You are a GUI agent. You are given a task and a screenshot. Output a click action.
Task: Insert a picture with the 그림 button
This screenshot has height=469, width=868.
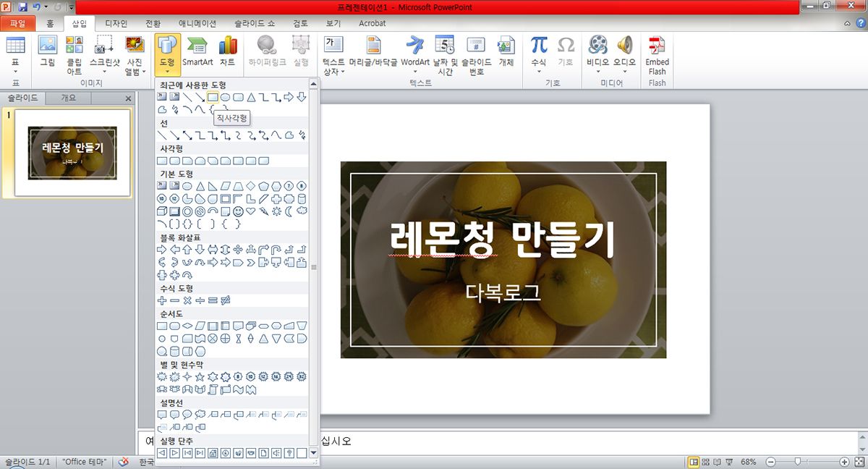(47, 52)
